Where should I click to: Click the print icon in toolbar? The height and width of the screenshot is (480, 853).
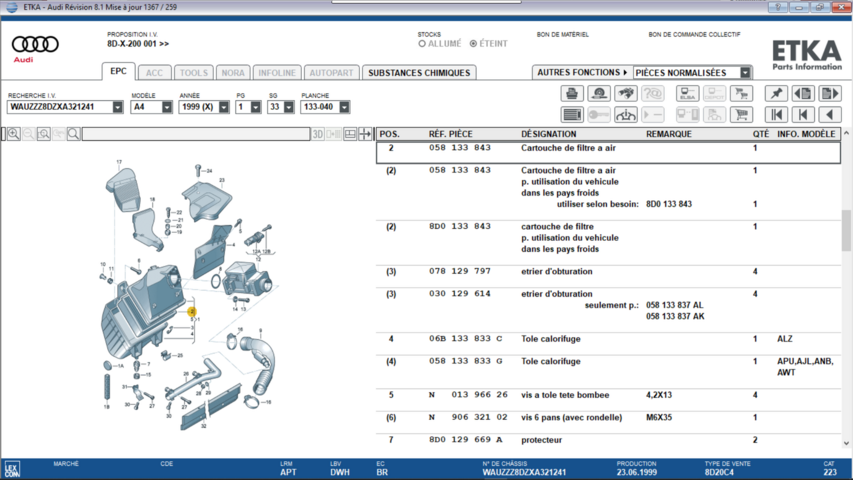(x=572, y=93)
